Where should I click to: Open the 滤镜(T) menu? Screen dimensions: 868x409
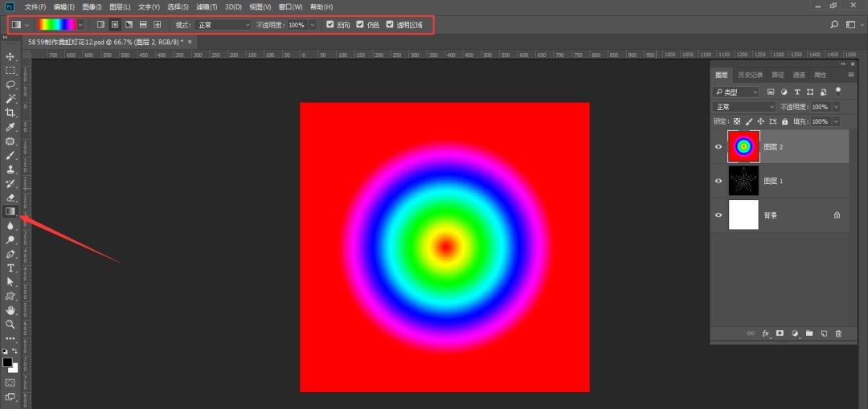pos(207,6)
